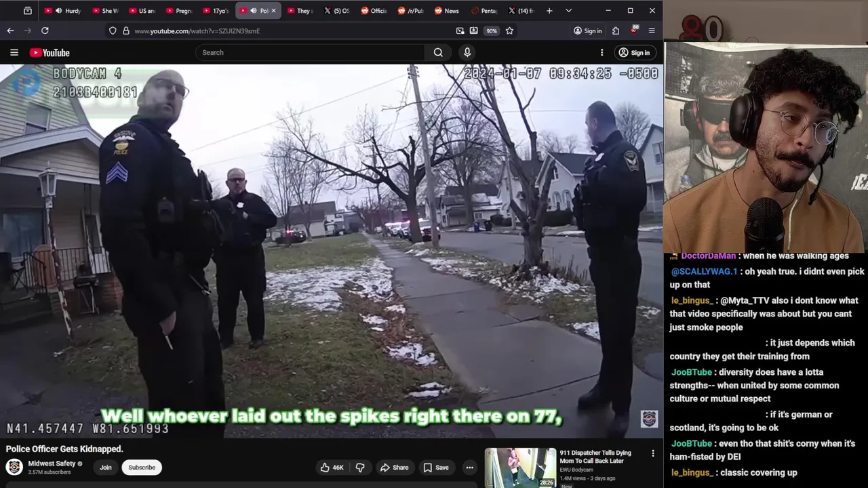Dislike the video
The height and width of the screenshot is (488, 868).
(360, 467)
